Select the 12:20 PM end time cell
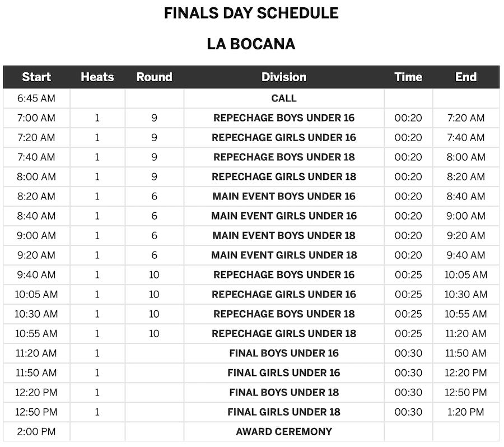 [465, 372]
